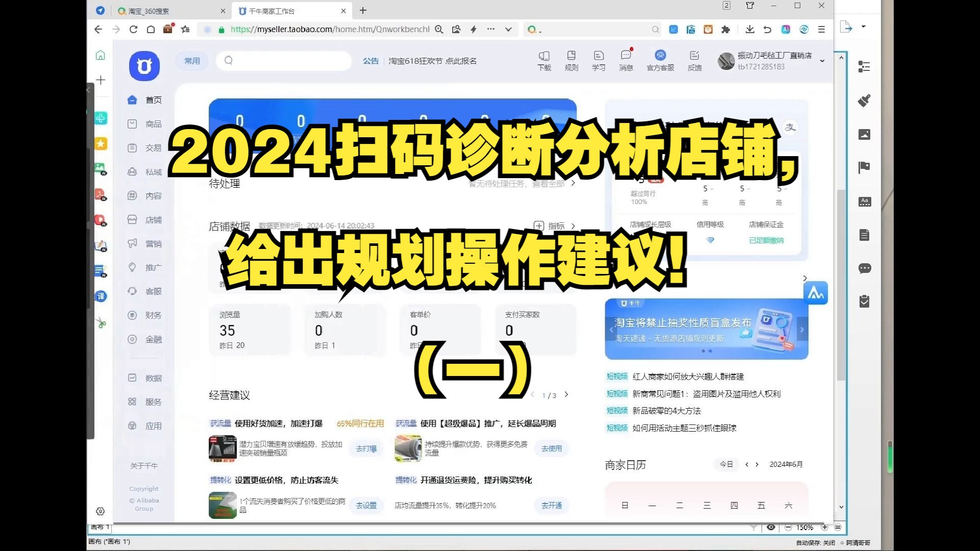
Task: Open 规则 rules icon in top bar
Action: tap(571, 61)
